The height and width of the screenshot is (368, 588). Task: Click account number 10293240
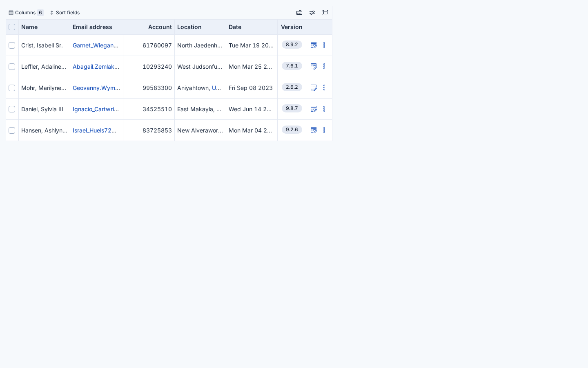point(157,67)
